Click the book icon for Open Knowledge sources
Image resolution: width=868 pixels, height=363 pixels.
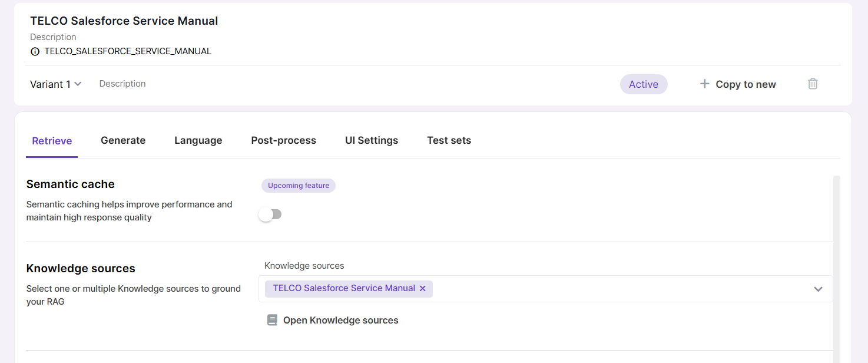pos(272,320)
